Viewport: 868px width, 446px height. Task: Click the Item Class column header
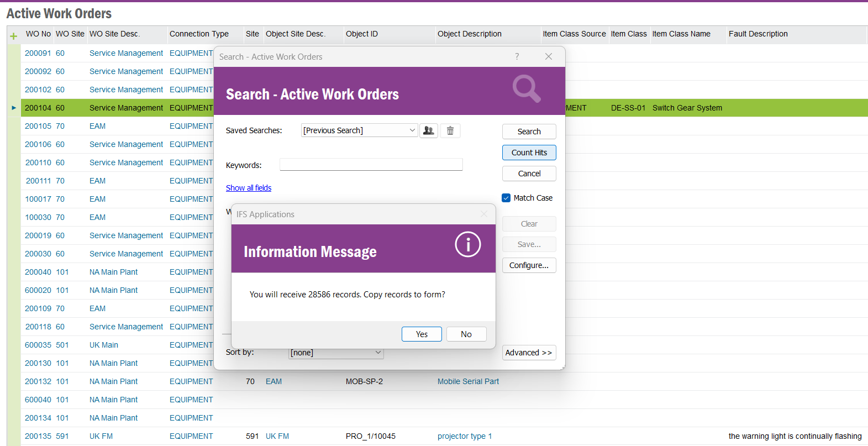(x=629, y=34)
